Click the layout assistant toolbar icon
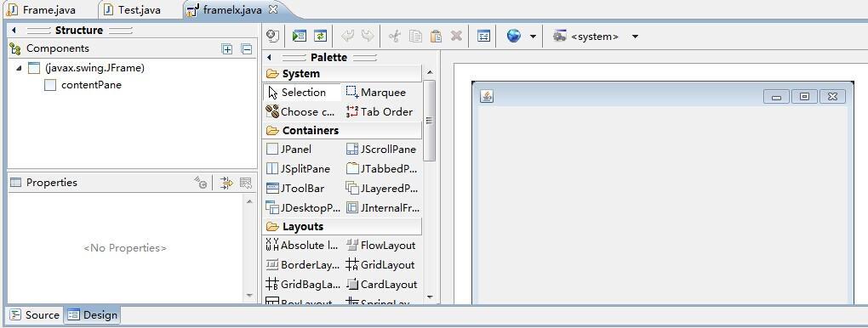 coord(484,37)
